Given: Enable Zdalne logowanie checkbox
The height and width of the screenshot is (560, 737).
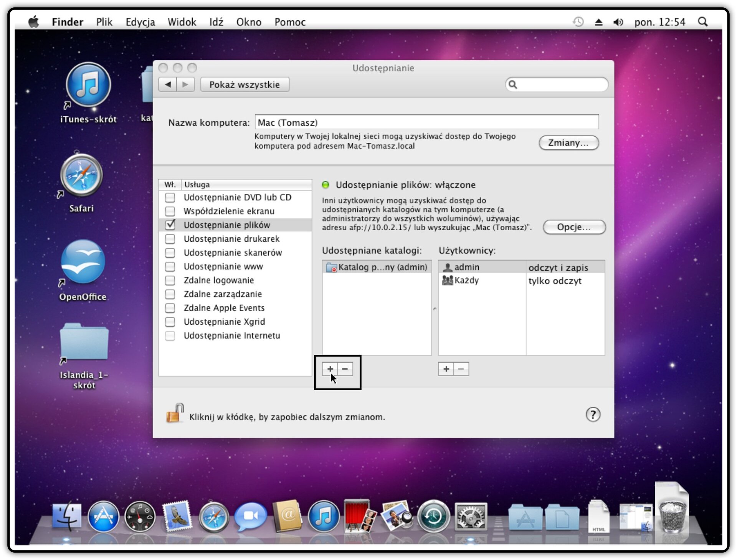Looking at the screenshot, I should [x=170, y=280].
